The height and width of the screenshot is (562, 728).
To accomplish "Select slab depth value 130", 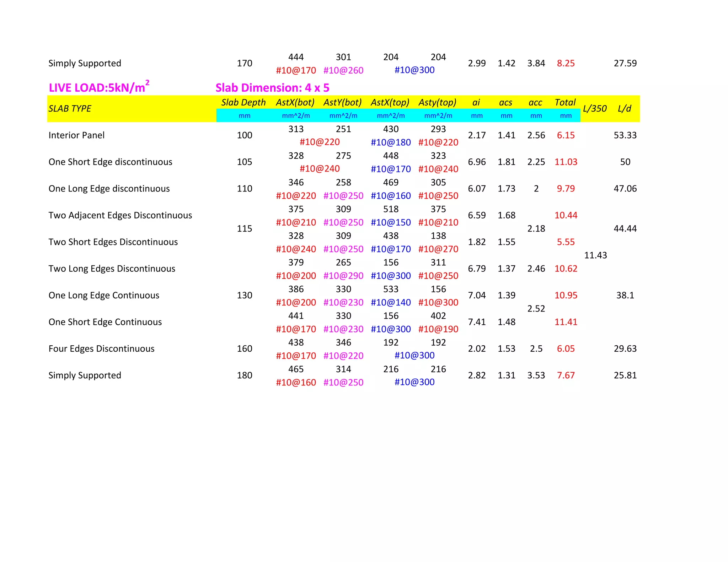I will pyautogui.click(x=245, y=295).
